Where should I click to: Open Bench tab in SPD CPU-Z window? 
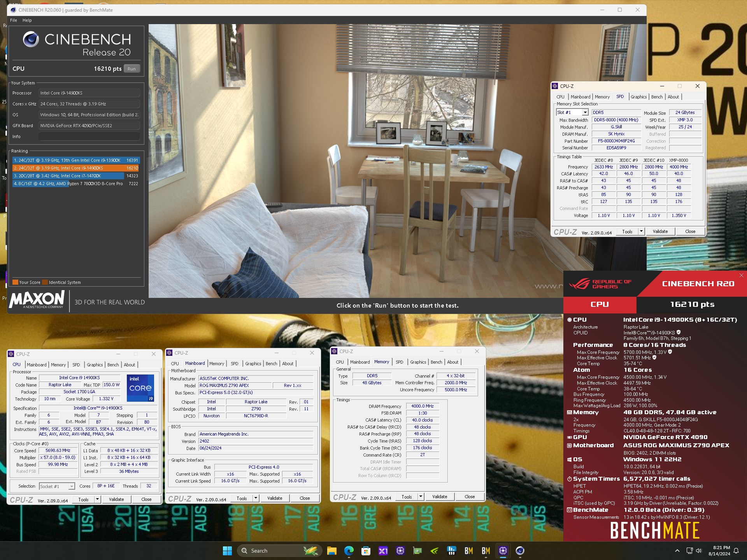click(657, 97)
